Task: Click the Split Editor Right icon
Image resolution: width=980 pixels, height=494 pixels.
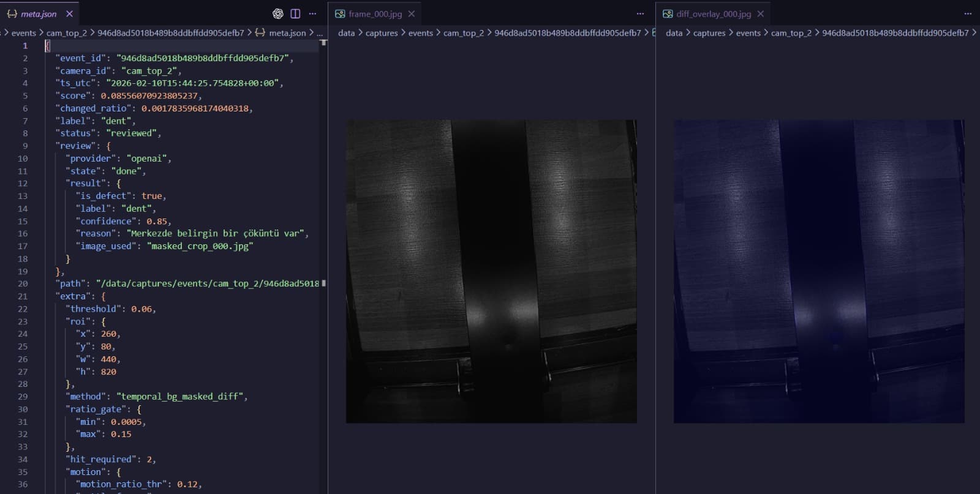Action: (x=295, y=13)
